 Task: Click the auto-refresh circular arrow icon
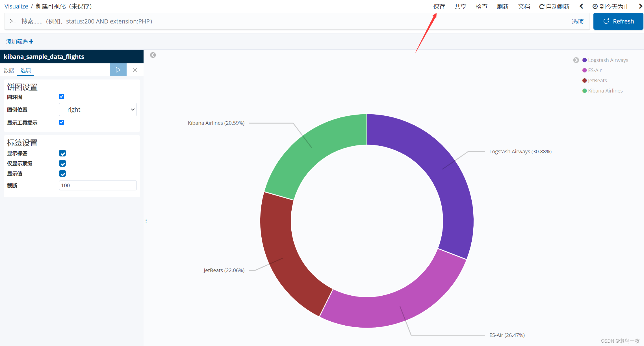pyautogui.click(x=541, y=7)
